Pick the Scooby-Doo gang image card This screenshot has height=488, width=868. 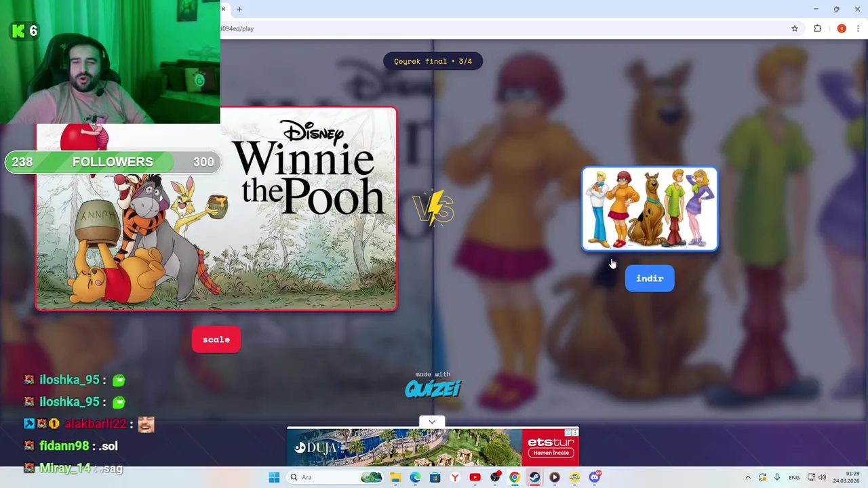pyautogui.click(x=650, y=209)
